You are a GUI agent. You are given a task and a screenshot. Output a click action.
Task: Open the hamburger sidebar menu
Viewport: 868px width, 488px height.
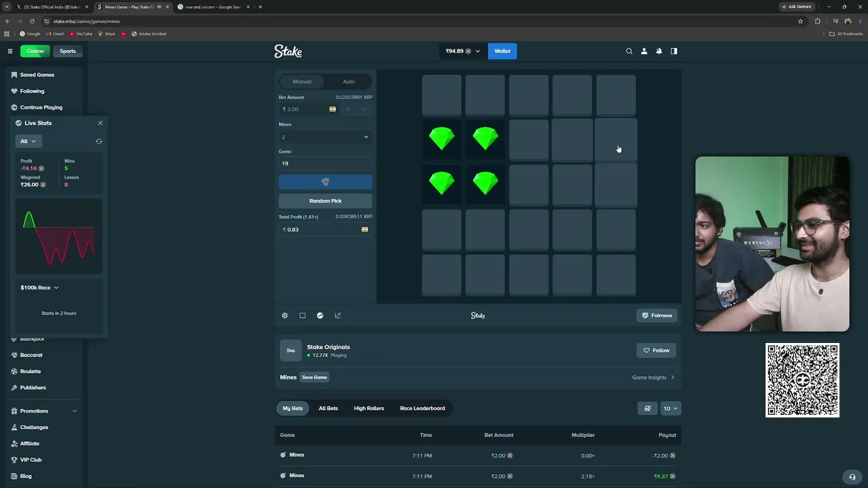point(10,51)
